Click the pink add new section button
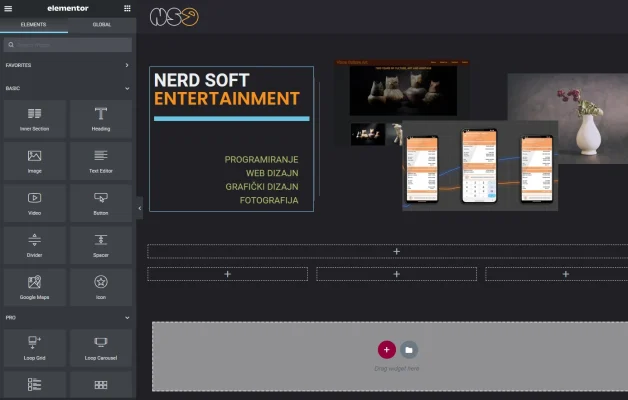Image resolution: width=628 pixels, height=400 pixels. coord(386,350)
